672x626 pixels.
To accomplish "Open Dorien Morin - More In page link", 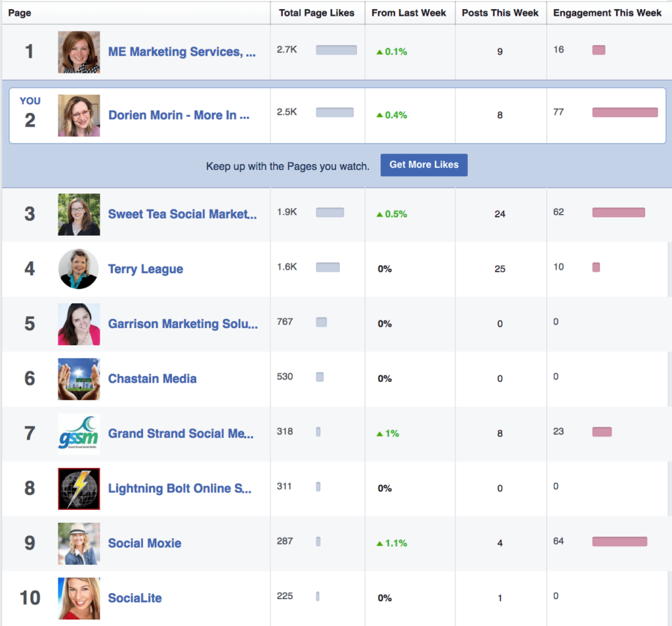I will coord(178,115).
